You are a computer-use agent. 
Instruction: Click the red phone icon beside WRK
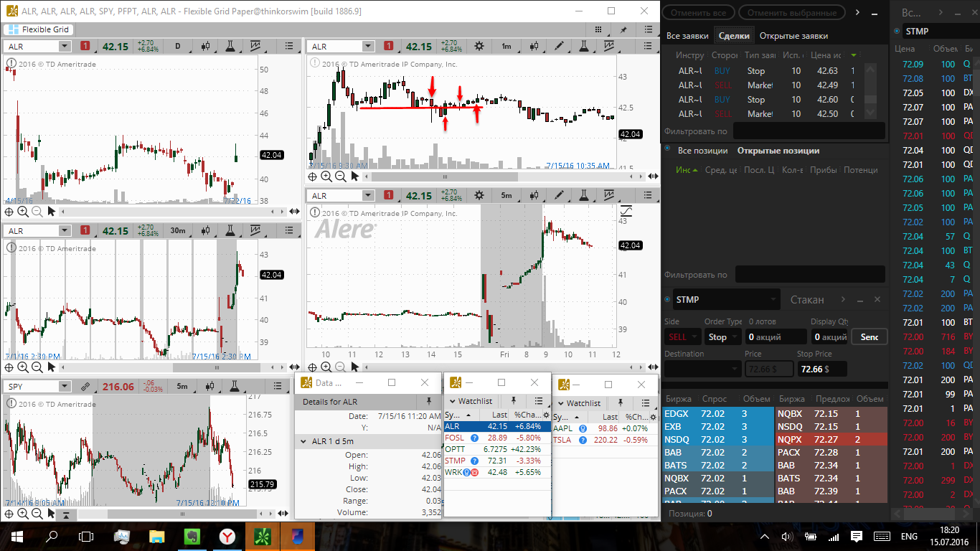tap(475, 472)
